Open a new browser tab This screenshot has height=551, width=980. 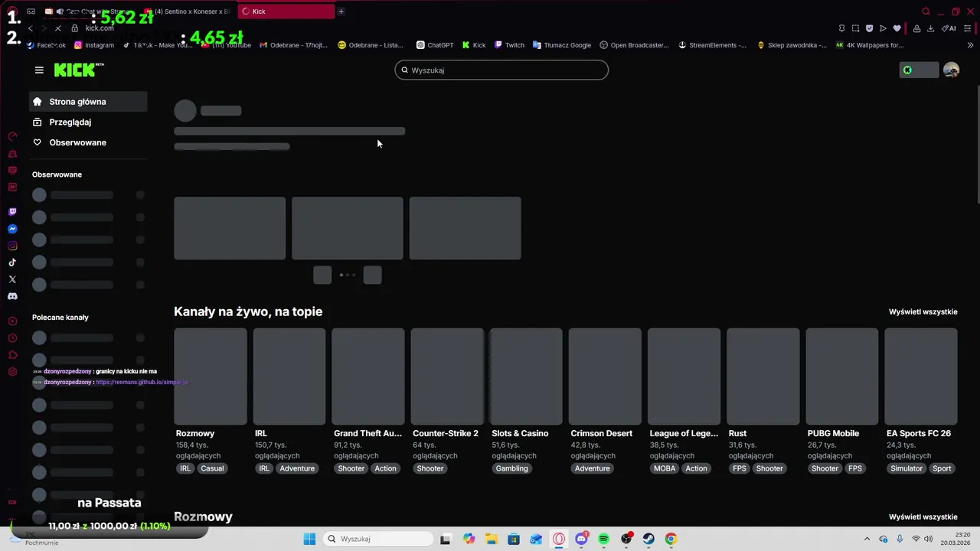[341, 11]
